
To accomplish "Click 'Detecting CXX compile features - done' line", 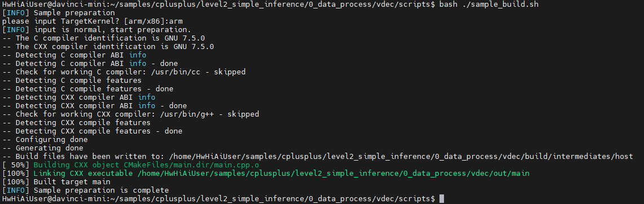I will point(92,131).
